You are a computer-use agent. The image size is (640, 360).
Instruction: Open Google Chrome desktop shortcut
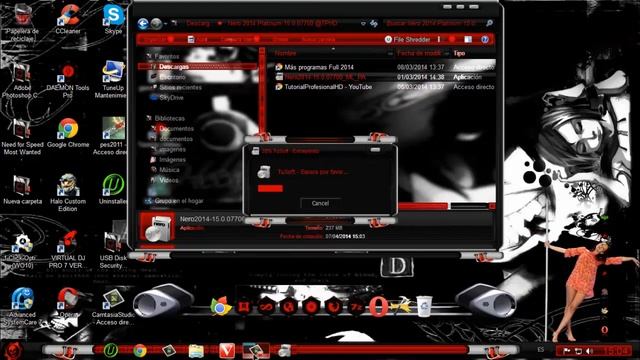click(x=68, y=133)
